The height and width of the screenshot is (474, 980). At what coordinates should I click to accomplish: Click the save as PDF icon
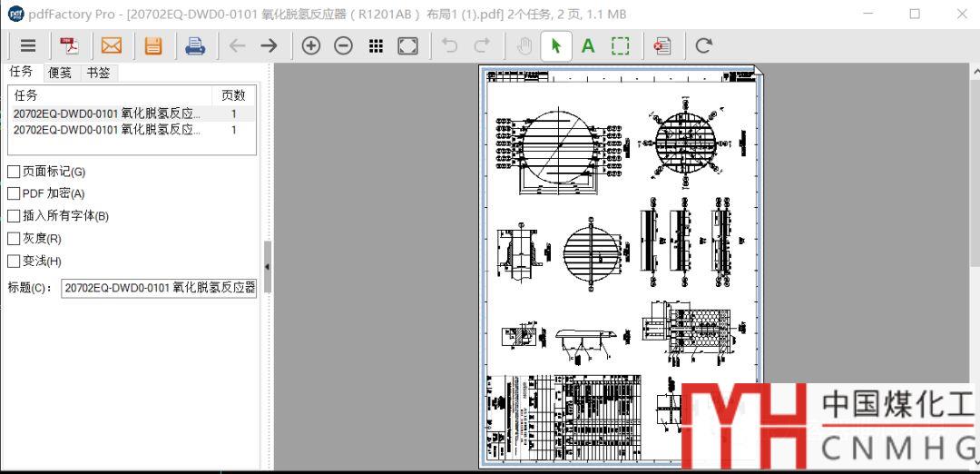pyautogui.click(x=70, y=45)
